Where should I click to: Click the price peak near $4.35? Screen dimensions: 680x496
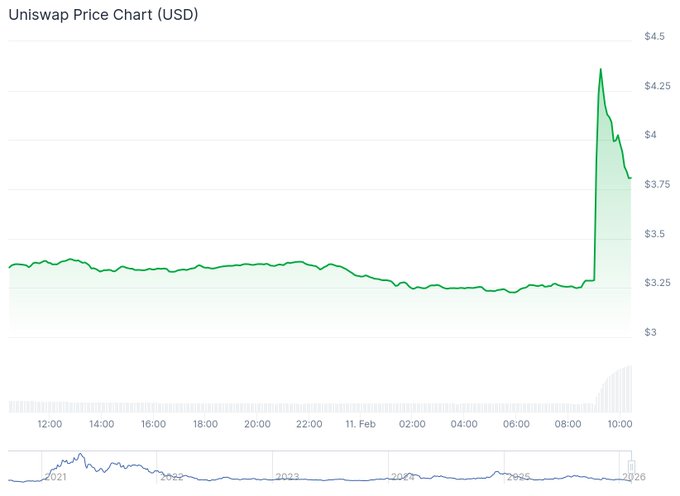[600, 70]
